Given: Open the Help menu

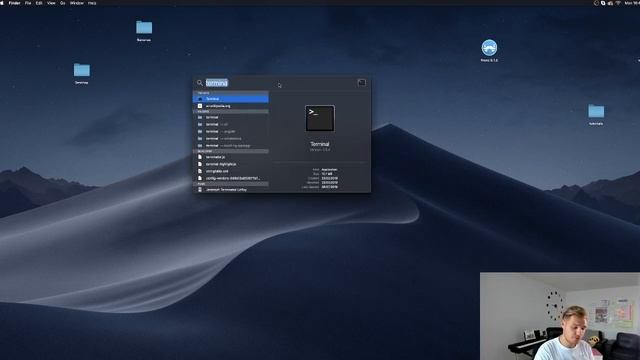Looking at the screenshot, I should coord(92,3).
